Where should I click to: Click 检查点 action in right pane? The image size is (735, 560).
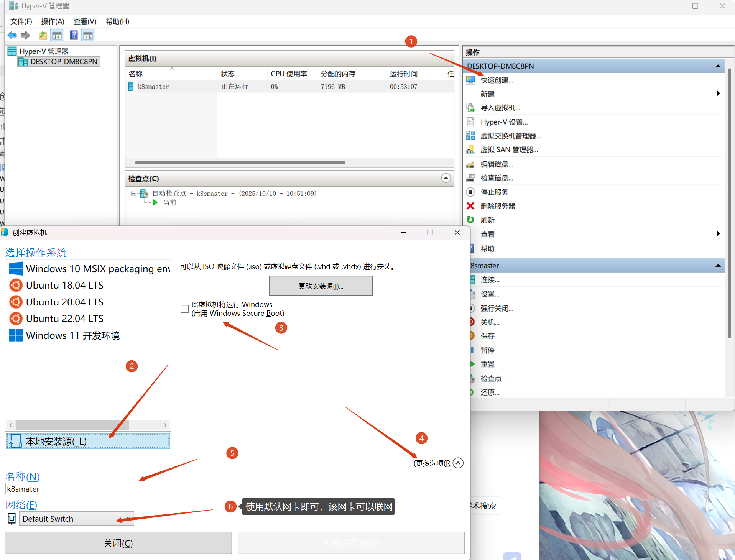pos(491,379)
